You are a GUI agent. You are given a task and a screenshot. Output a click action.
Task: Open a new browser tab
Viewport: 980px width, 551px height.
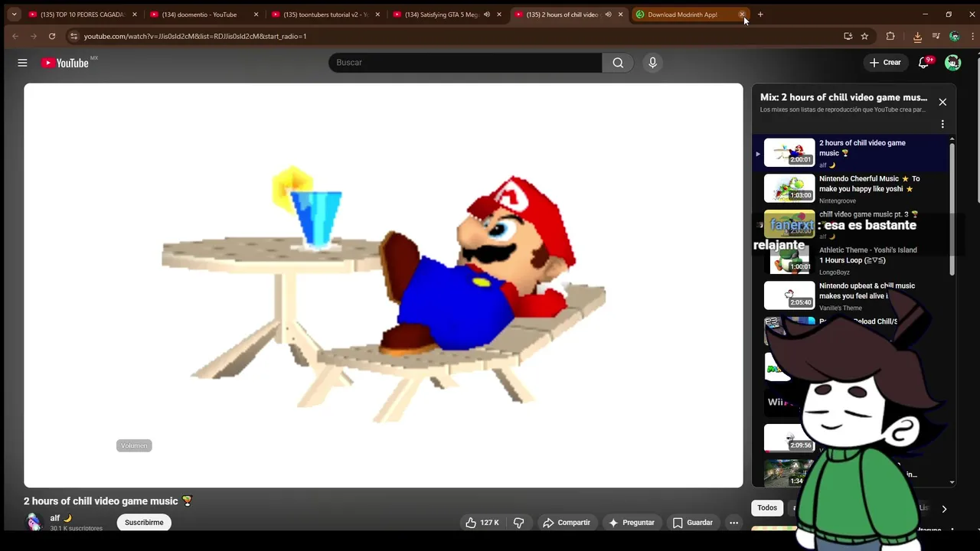click(x=760, y=15)
